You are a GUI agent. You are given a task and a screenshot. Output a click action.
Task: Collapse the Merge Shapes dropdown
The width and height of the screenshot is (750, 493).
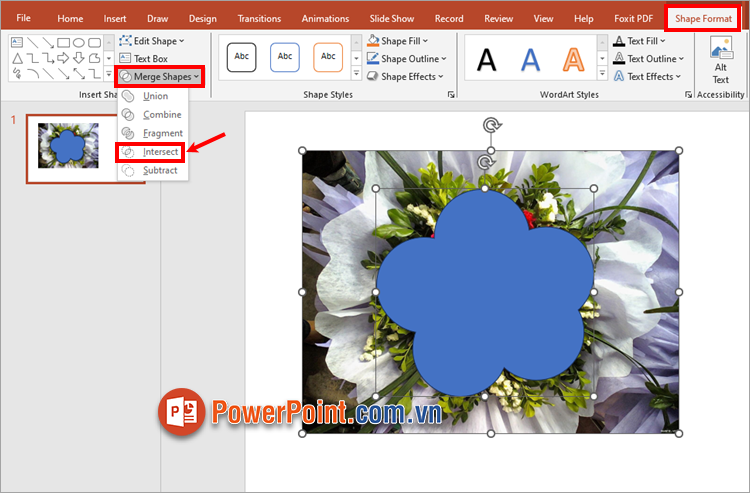point(160,77)
